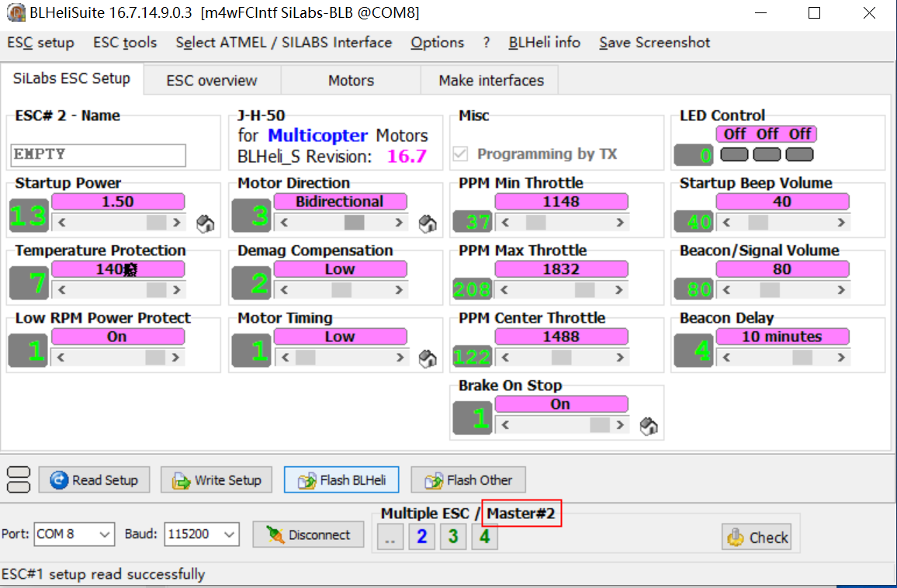Viewport: 897px width, 588px height.
Task: Increase Motor Timing with right arrow
Action: 400,358
